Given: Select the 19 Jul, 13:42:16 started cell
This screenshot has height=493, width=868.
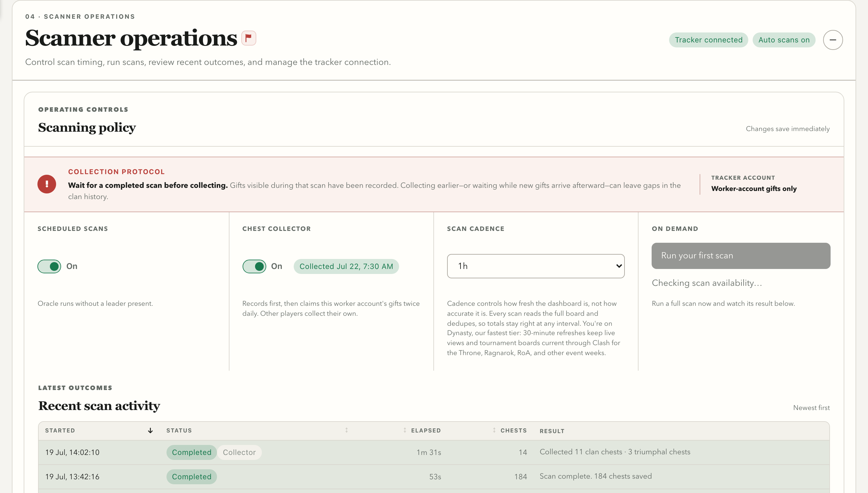Looking at the screenshot, I should point(72,477).
